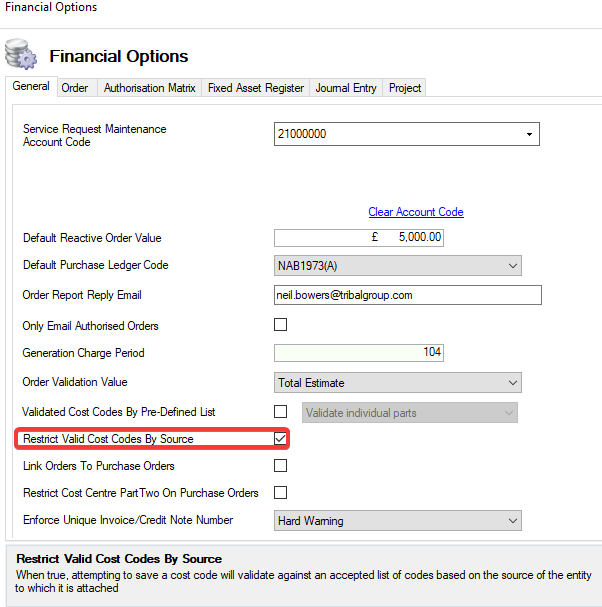Tick Restrict Cost Centre PartTwo checkbox

coord(281,492)
